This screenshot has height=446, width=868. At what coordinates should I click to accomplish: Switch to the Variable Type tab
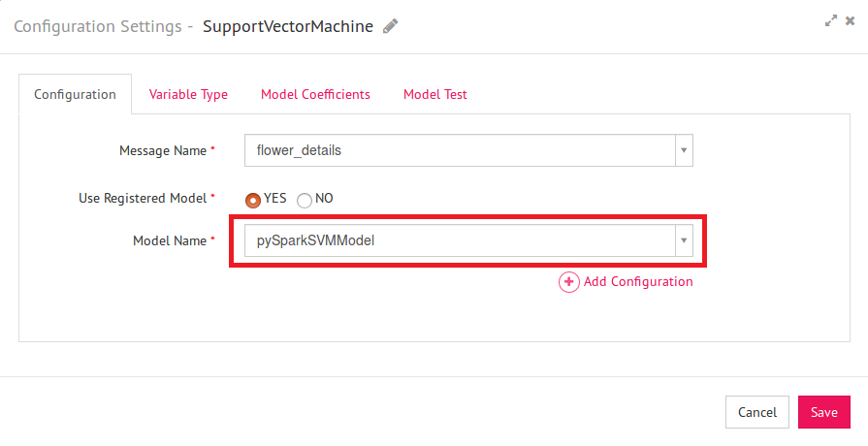pyautogui.click(x=188, y=94)
